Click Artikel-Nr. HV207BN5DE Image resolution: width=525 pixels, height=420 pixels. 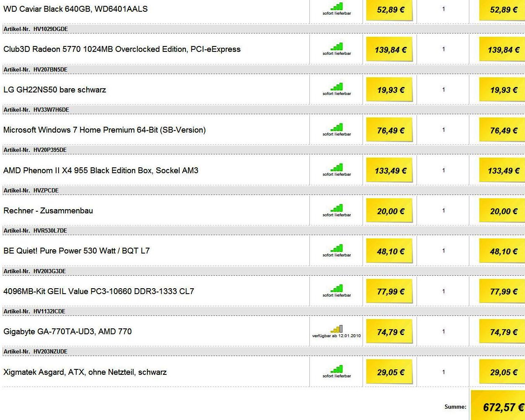[35, 69]
